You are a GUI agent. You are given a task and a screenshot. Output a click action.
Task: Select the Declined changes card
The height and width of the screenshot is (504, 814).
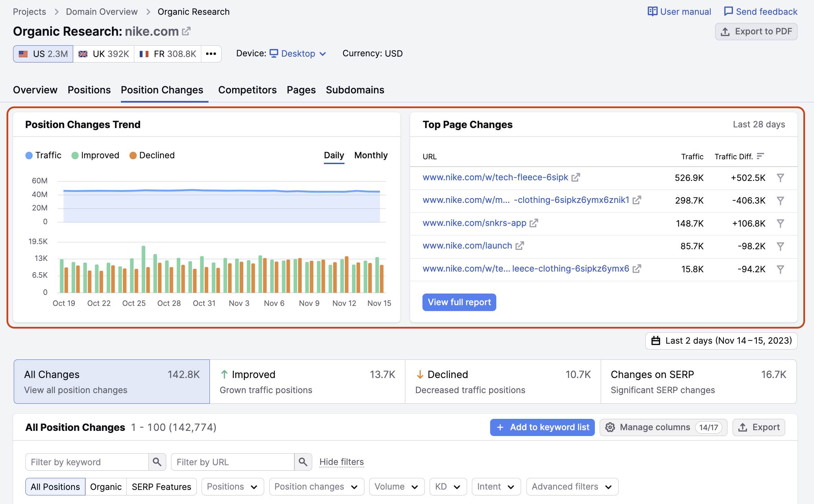pyautogui.click(x=503, y=381)
